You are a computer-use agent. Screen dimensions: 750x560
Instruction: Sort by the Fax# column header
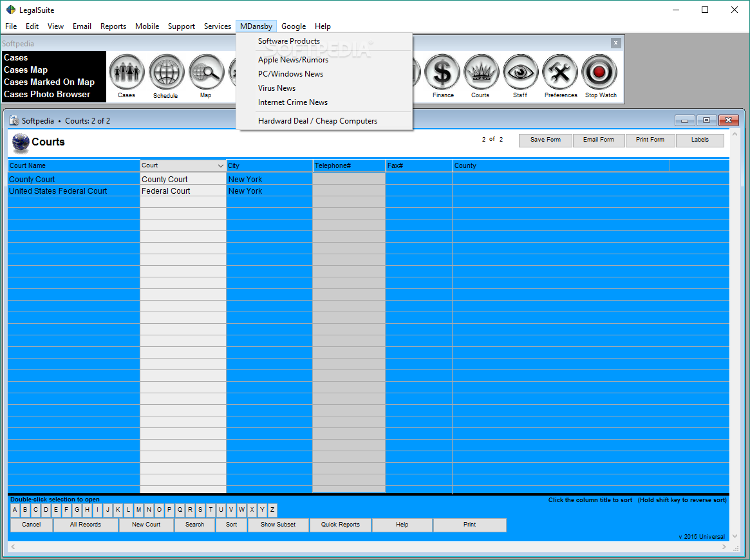(x=419, y=166)
